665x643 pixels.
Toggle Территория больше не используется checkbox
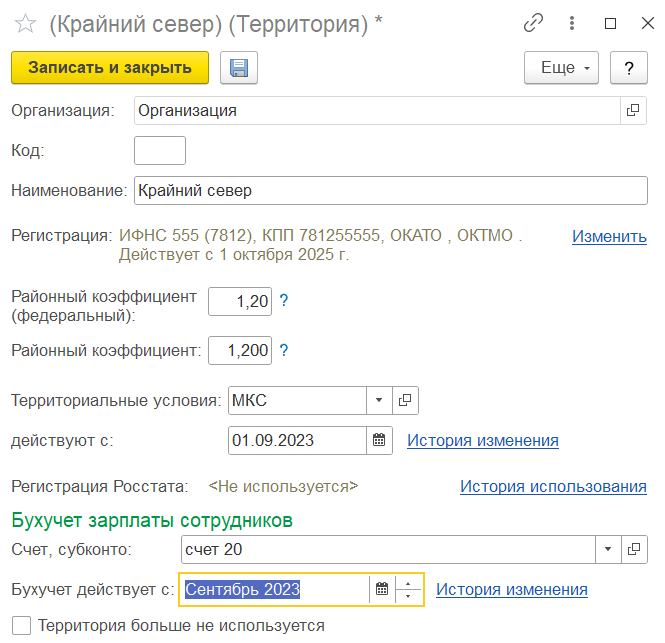[x=21, y=626]
